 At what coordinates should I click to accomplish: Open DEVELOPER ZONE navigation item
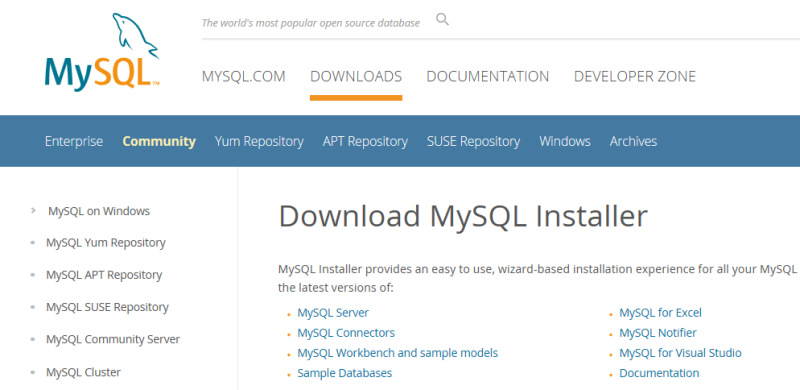click(635, 77)
